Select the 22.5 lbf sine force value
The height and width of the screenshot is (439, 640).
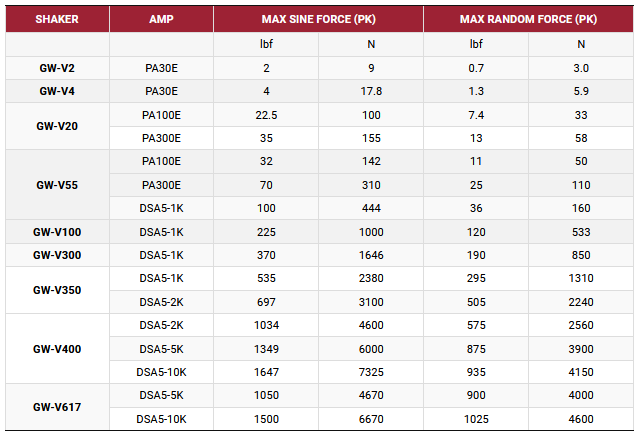[x=265, y=115]
